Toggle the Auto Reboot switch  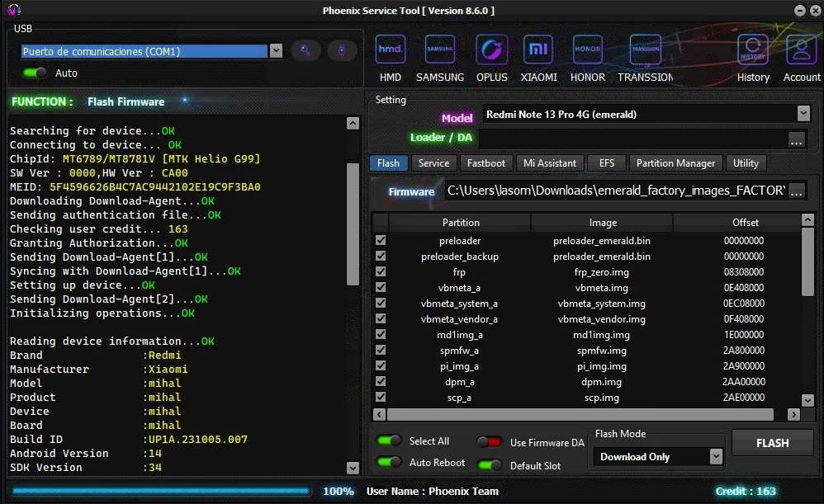390,462
